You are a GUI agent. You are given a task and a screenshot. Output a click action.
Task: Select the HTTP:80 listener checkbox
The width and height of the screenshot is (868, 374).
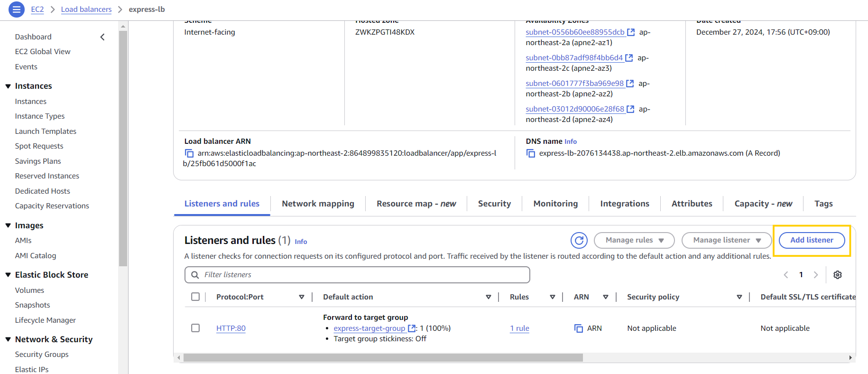[195, 328]
